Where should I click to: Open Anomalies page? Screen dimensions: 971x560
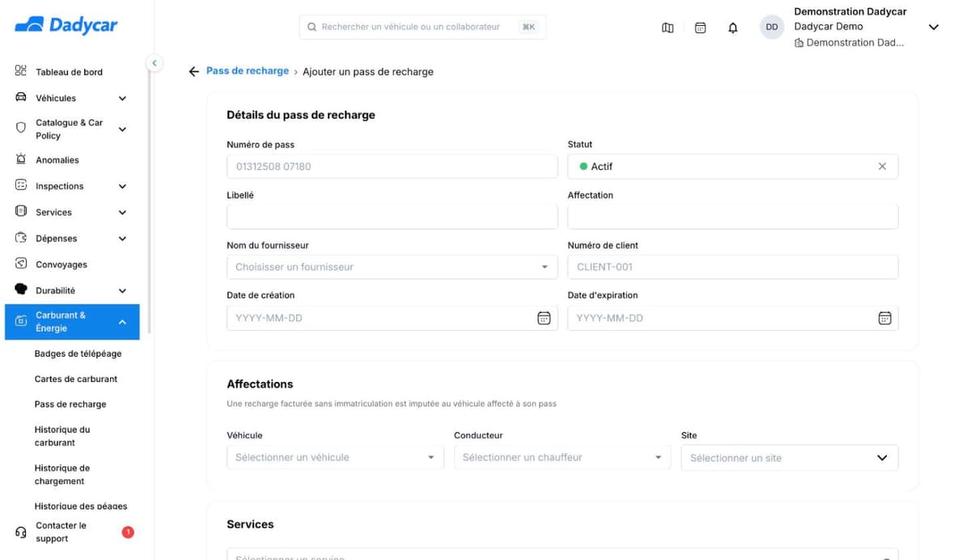point(57,160)
